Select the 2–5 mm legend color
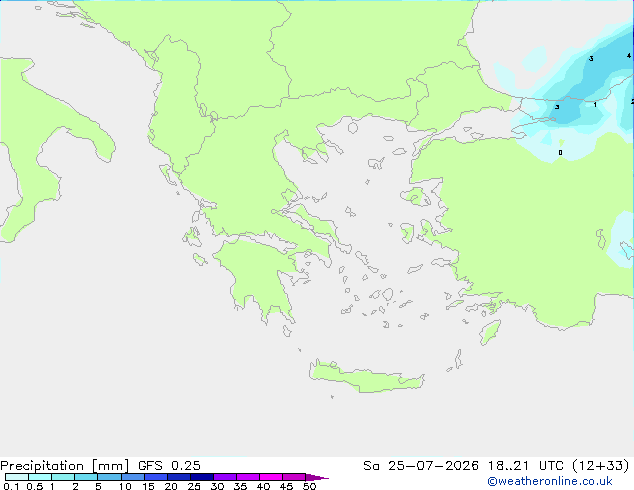634x490 pixels. coord(86,477)
